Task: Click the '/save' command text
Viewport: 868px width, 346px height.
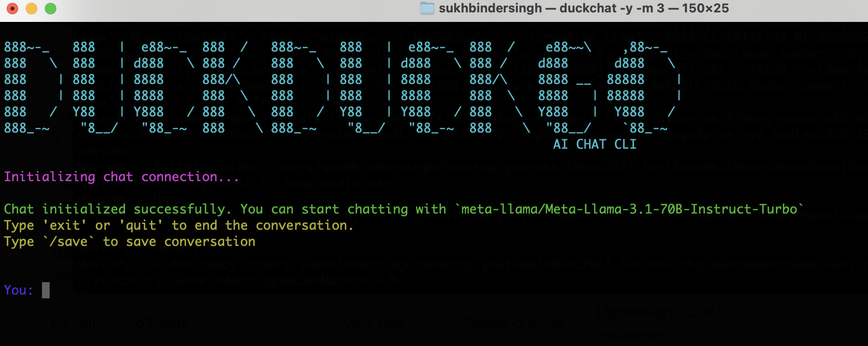Action: (x=72, y=242)
